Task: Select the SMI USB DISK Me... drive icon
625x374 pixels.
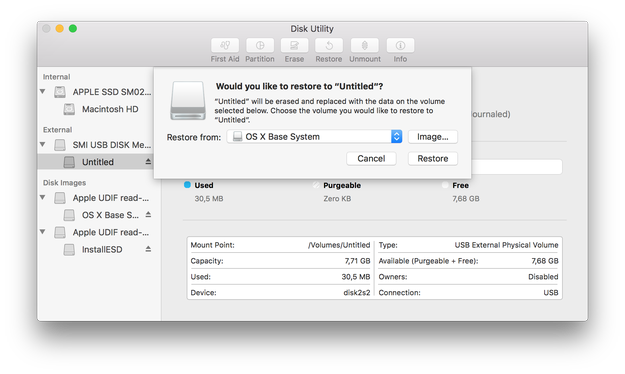Action: coord(60,145)
